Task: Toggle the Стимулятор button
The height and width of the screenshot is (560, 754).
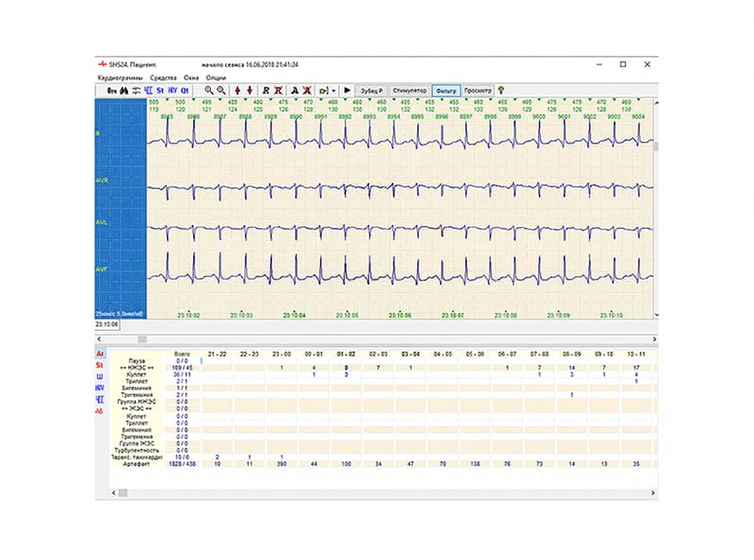Action: point(409,90)
